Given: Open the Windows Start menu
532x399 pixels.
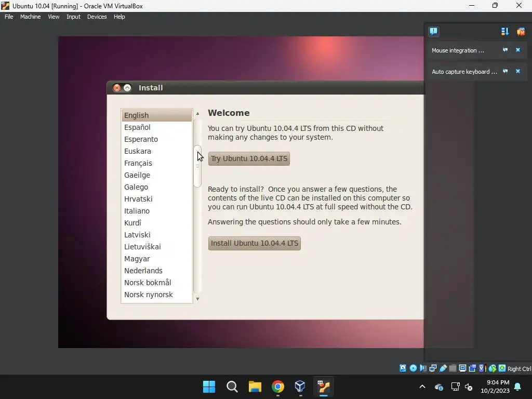Looking at the screenshot, I should (x=209, y=387).
